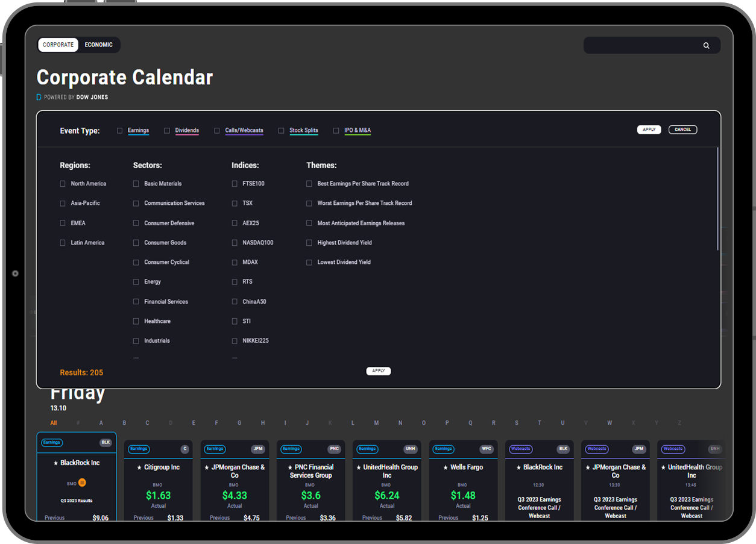
Task: Tick the Asia-Pacific region checkbox
Action: coord(63,204)
